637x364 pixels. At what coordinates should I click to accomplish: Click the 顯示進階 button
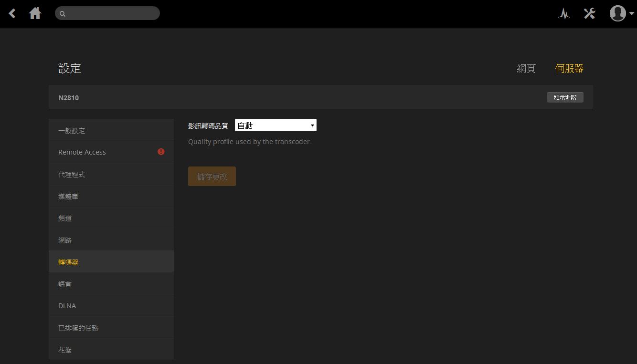click(x=565, y=97)
